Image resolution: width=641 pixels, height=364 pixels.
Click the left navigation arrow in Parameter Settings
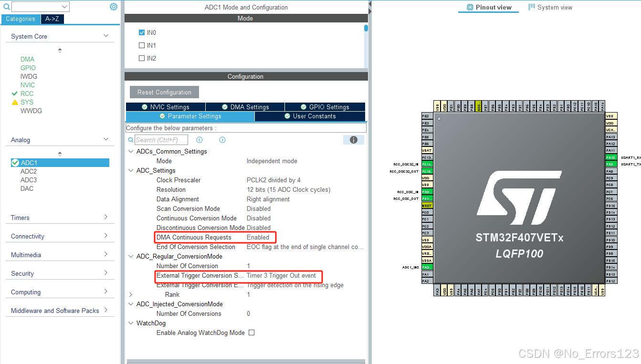(200, 139)
